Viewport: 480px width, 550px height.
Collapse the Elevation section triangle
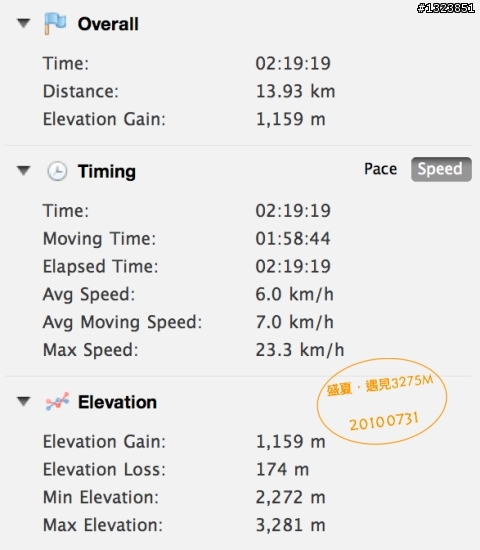(24, 401)
